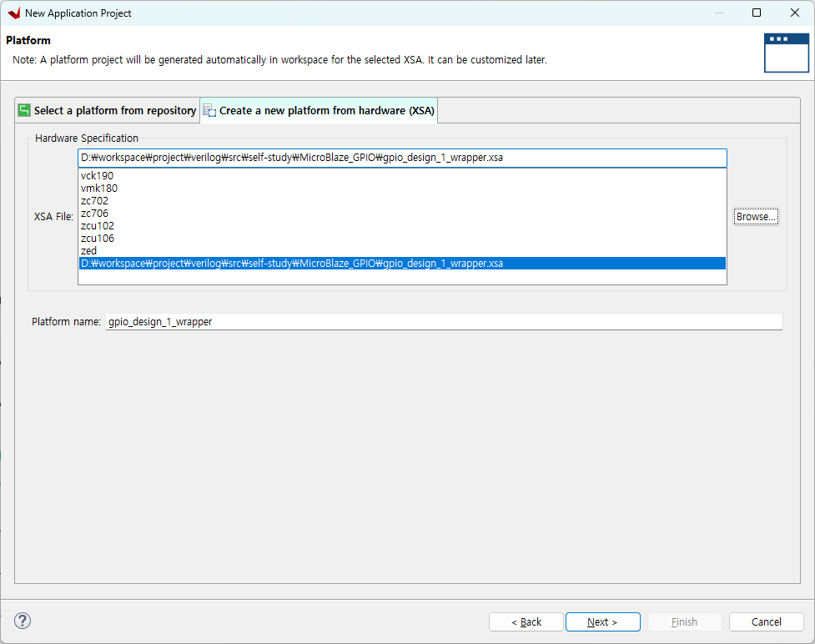Click the XSA hardware tab icon
Viewport: 815px width, 644px height.
click(x=209, y=110)
